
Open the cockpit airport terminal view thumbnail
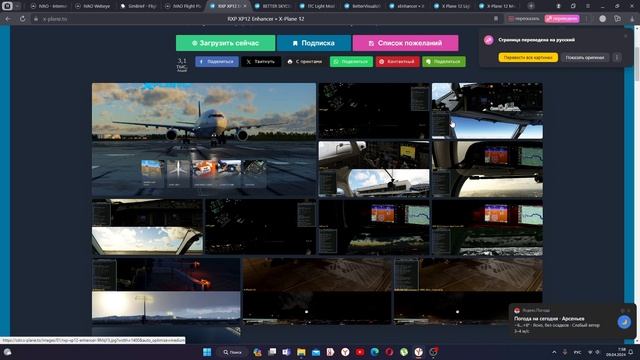point(374,169)
